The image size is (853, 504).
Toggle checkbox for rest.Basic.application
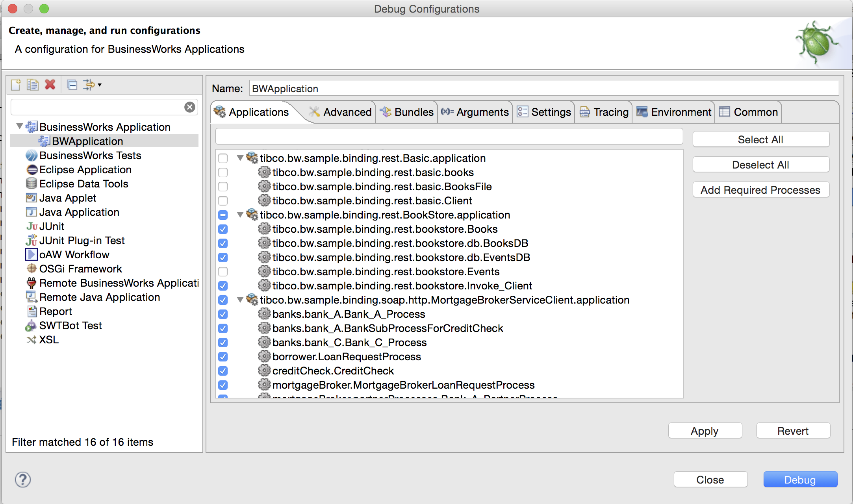pos(223,158)
